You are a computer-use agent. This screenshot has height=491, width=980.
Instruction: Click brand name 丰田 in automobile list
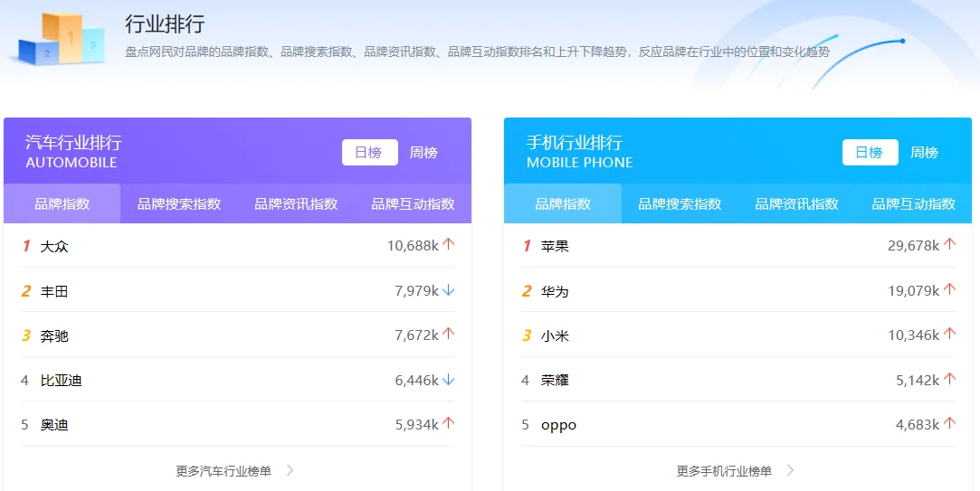point(54,291)
